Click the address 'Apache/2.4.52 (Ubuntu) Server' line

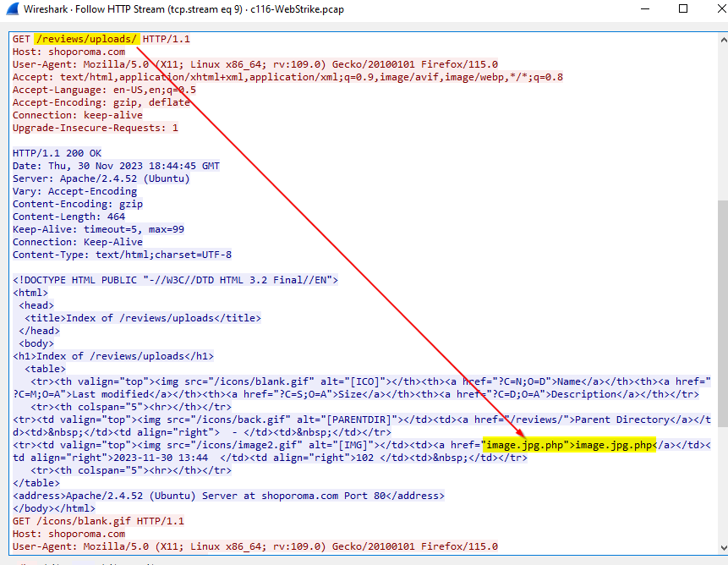click(x=228, y=496)
